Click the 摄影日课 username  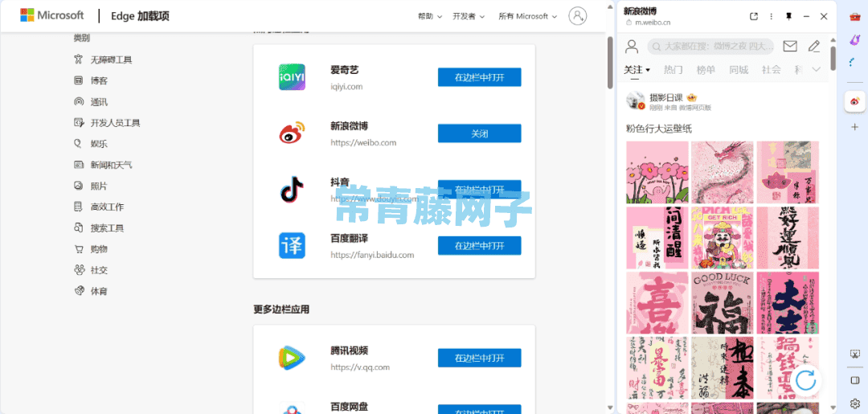pyautogui.click(x=666, y=96)
